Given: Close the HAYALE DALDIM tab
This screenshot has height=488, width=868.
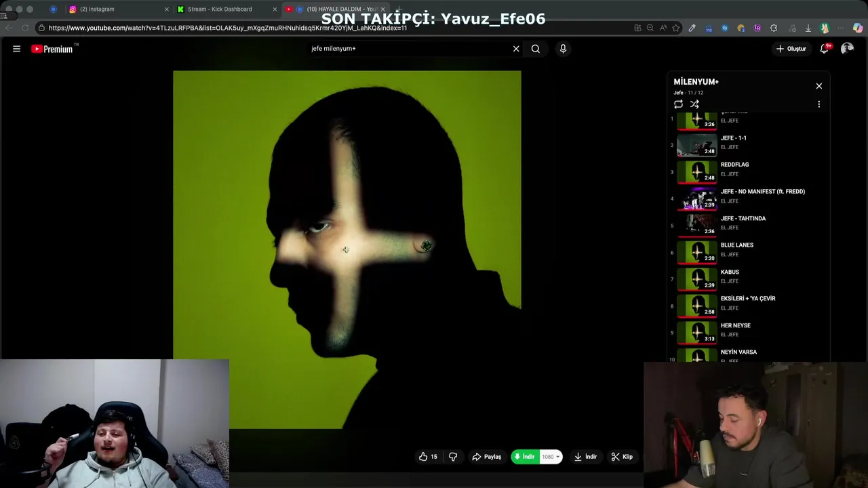Looking at the screenshot, I should 382,9.
